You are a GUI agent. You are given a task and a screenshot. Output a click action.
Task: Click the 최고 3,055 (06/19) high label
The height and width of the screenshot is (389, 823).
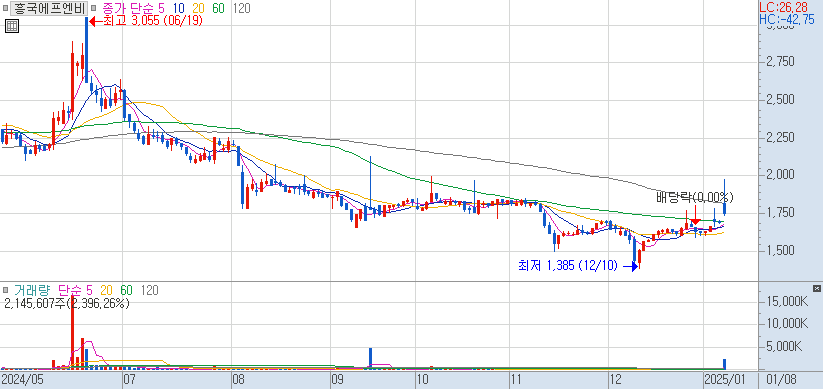pyautogui.click(x=153, y=21)
